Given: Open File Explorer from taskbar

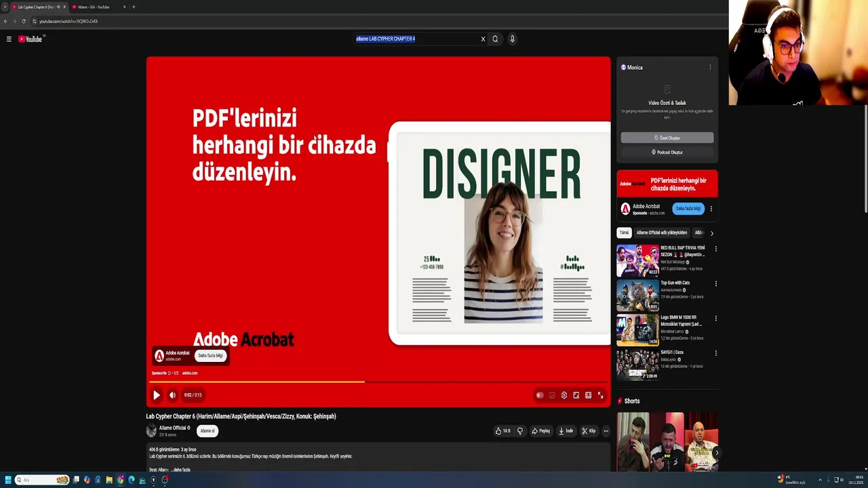Looking at the screenshot, I should (109, 480).
